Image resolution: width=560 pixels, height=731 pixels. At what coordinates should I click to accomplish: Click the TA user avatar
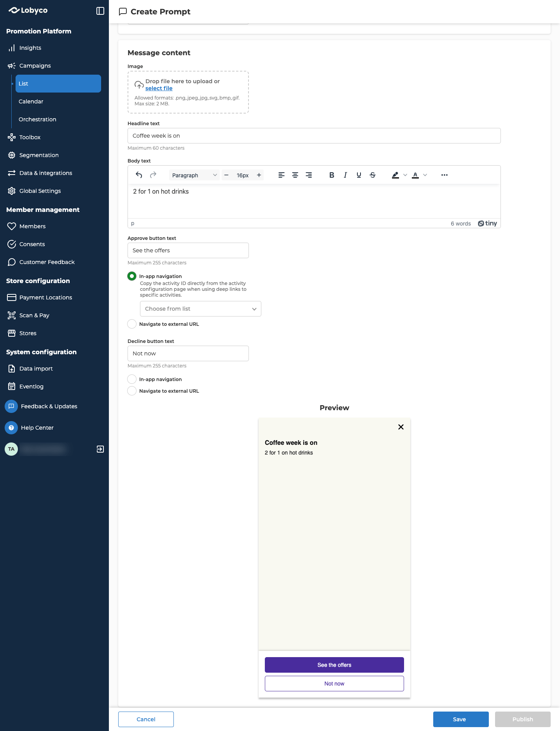(11, 449)
